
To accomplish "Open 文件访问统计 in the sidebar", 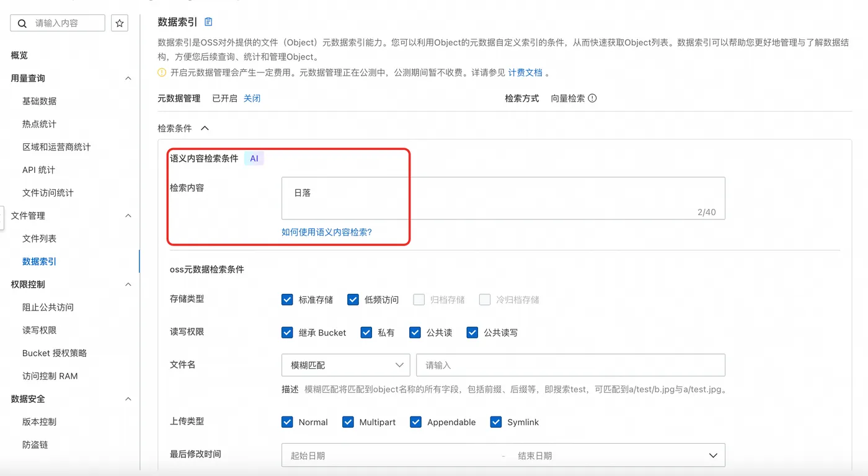I will (48, 193).
